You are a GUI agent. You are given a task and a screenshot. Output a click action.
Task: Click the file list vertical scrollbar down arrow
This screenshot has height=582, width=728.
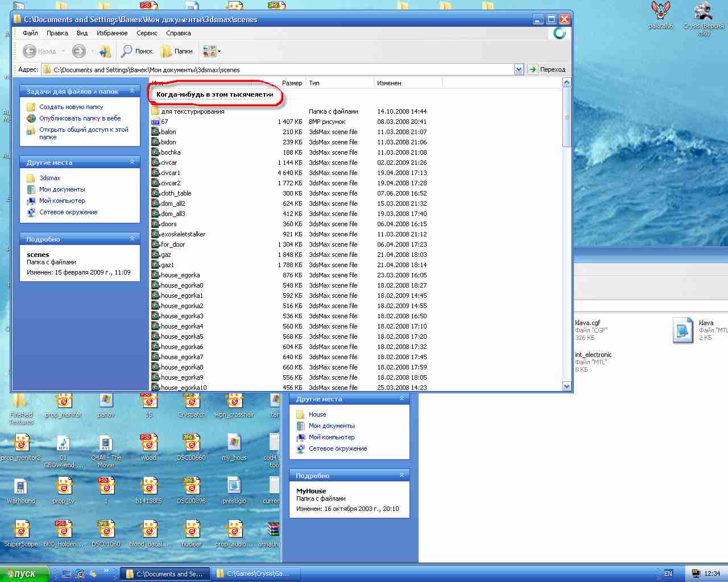pos(566,386)
